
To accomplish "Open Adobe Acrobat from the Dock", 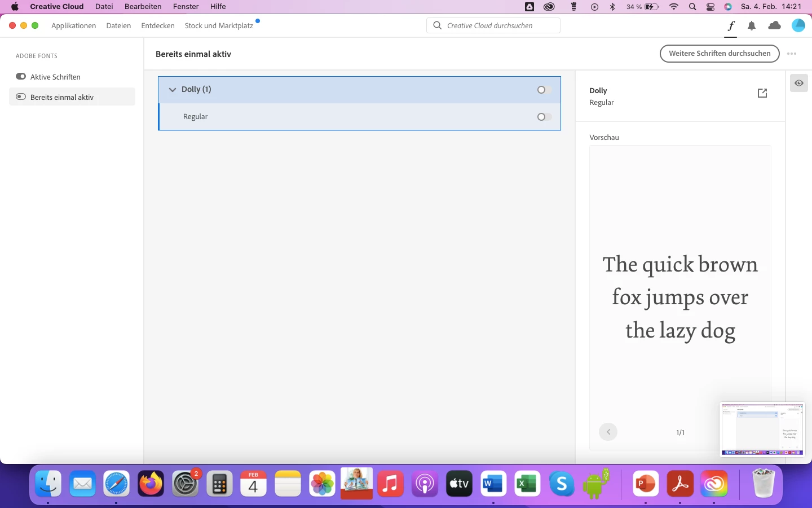I will tap(680, 484).
